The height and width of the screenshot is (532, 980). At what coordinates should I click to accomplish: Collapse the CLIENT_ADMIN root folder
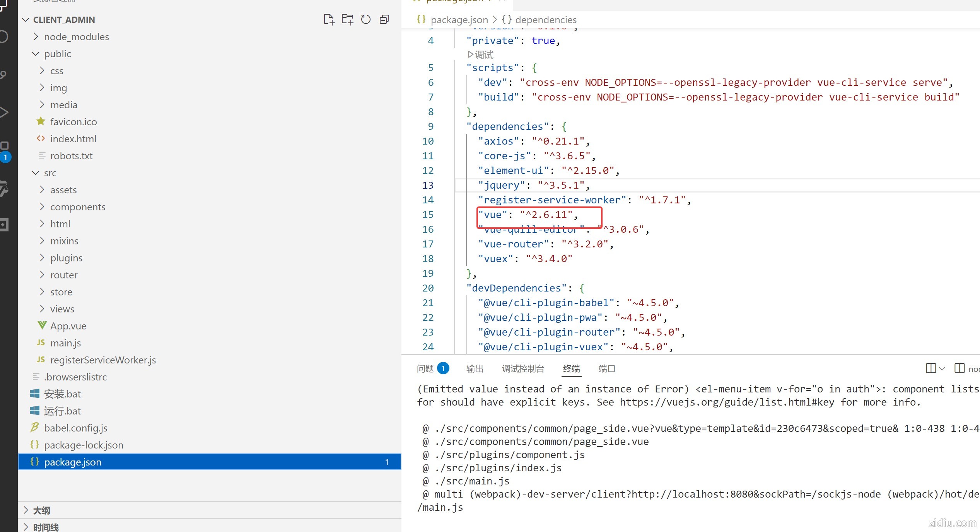(x=64, y=20)
